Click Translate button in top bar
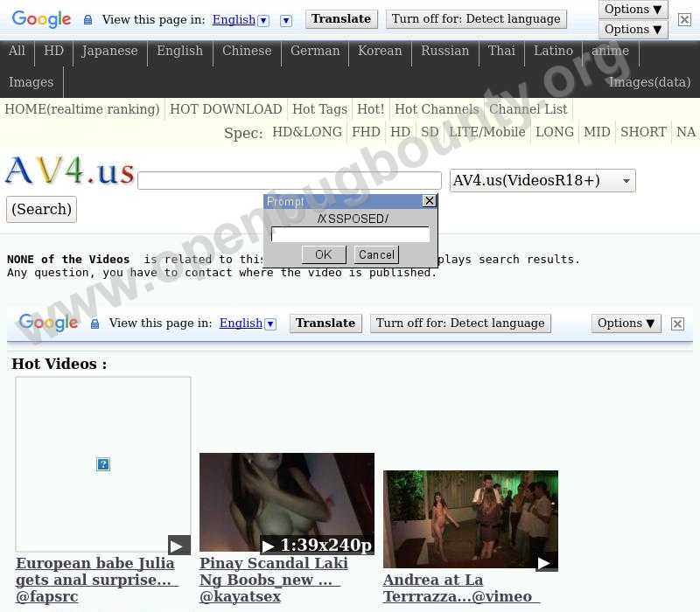This screenshot has height=612, width=700. (341, 18)
